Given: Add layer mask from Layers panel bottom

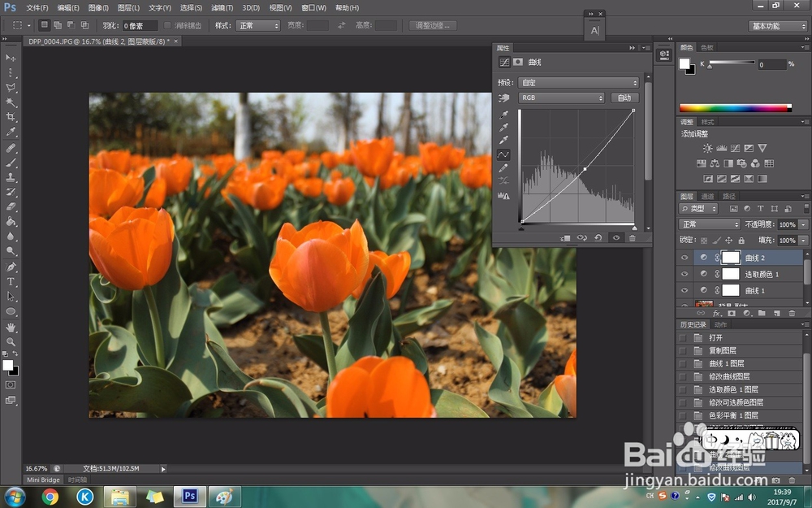Looking at the screenshot, I should (x=732, y=313).
